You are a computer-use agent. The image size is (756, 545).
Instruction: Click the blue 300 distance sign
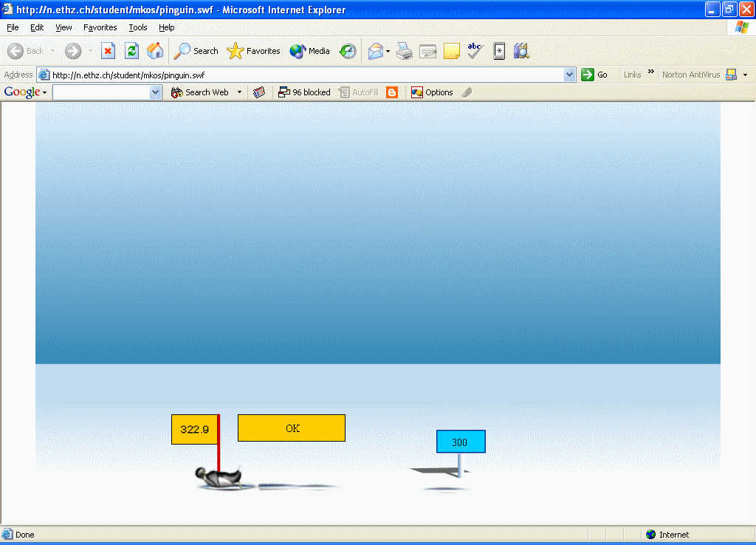click(460, 442)
